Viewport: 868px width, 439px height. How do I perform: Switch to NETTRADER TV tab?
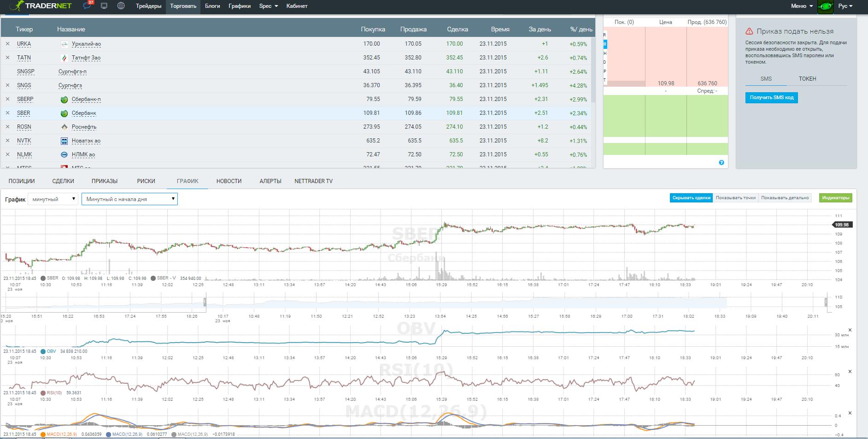click(313, 181)
